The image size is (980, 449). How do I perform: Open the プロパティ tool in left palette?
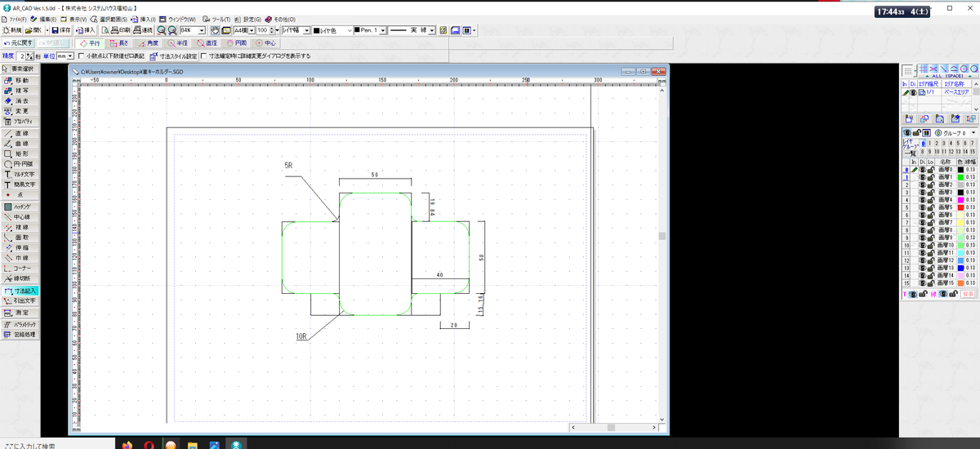coord(20,121)
